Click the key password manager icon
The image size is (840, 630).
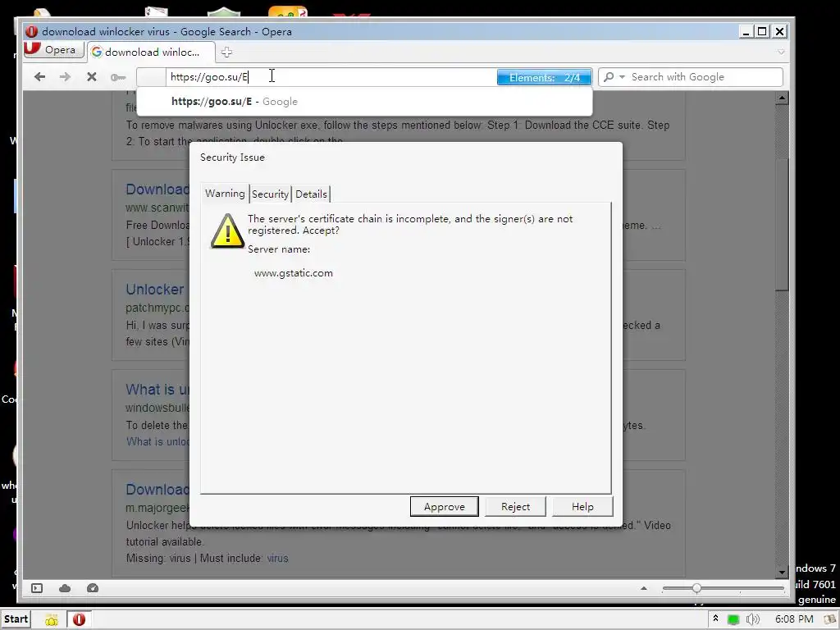point(118,77)
